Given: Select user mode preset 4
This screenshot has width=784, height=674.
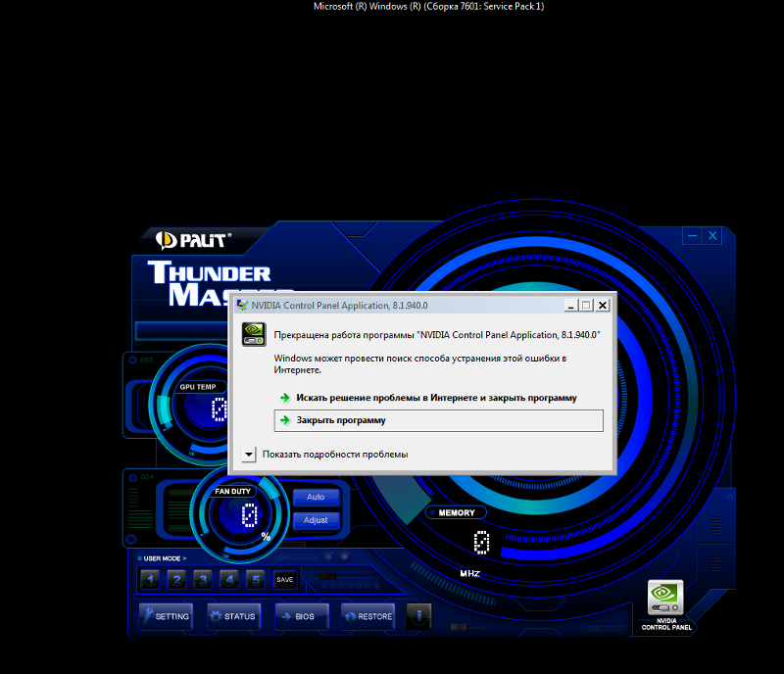Looking at the screenshot, I should [229, 580].
